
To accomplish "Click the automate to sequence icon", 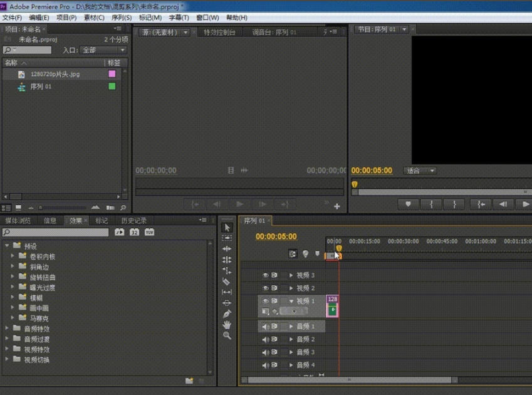I will 110,208.
